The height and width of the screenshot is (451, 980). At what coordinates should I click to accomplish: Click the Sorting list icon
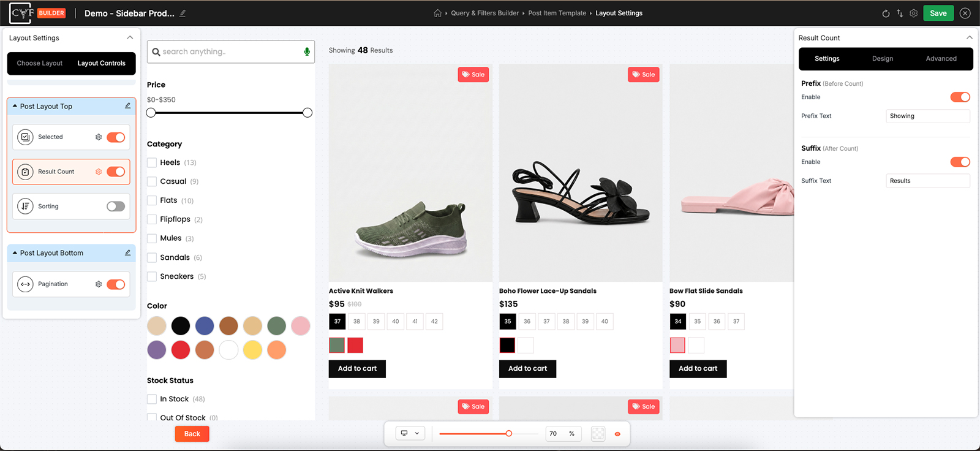[x=25, y=207]
